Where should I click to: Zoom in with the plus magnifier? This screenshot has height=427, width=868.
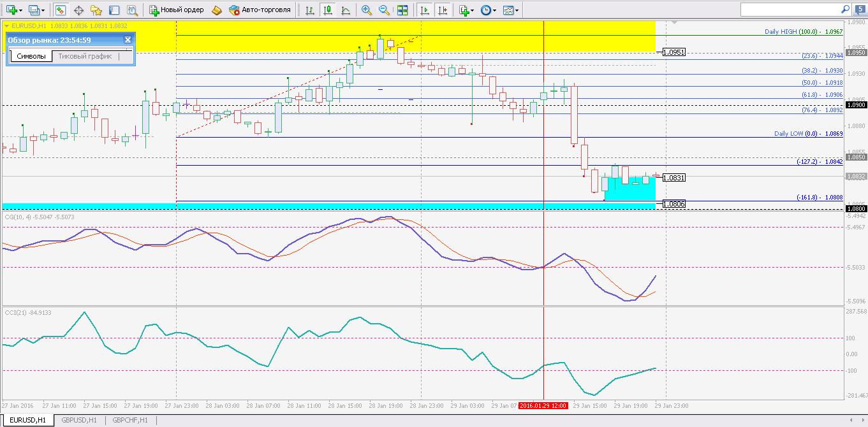(367, 10)
